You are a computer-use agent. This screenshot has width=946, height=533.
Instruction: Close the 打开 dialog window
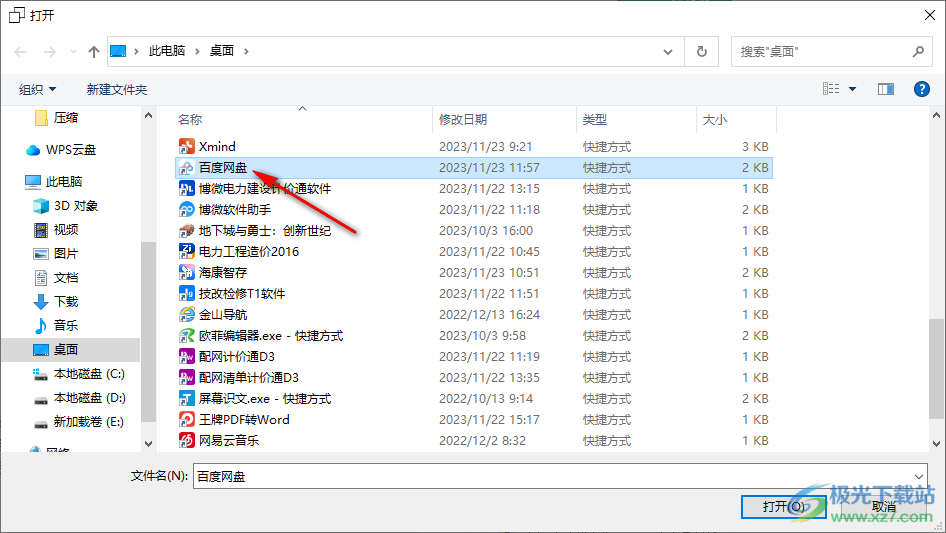[930, 15]
